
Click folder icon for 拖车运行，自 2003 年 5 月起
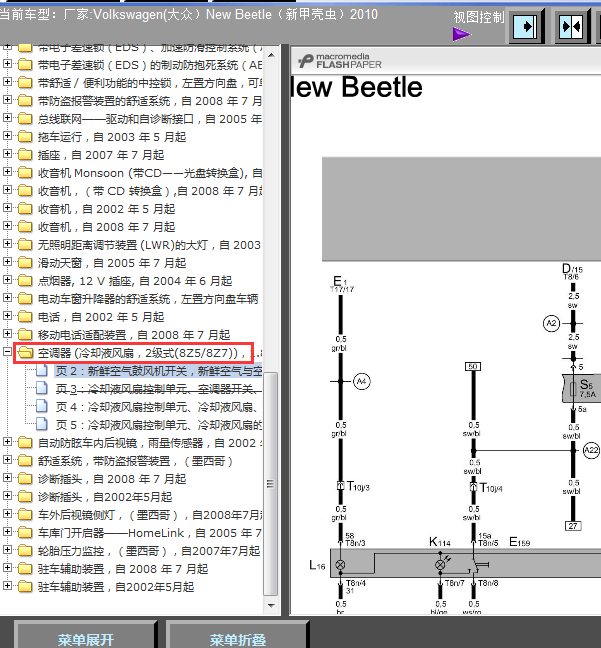pyautogui.click(x=25, y=136)
